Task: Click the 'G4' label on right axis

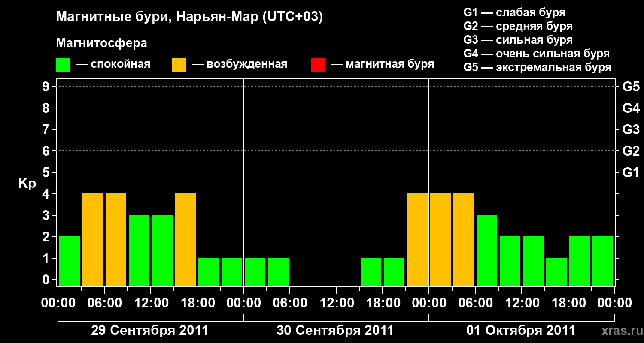Action: [x=631, y=108]
